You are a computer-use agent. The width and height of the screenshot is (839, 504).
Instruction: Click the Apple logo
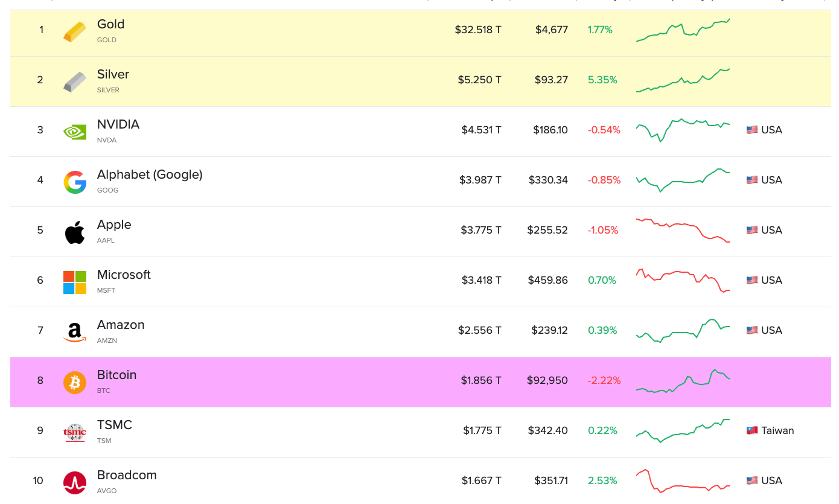pyautogui.click(x=74, y=231)
